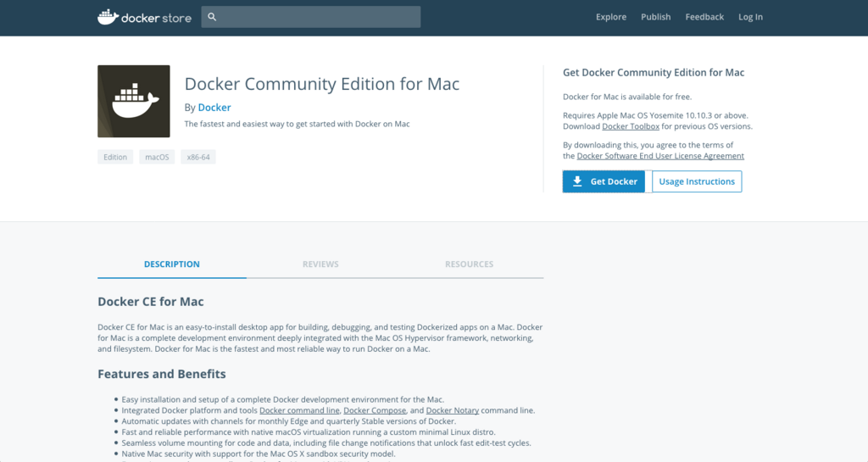The image size is (868, 462).
Task: Open the Docker command line link
Action: pyautogui.click(x=299, y=410)
